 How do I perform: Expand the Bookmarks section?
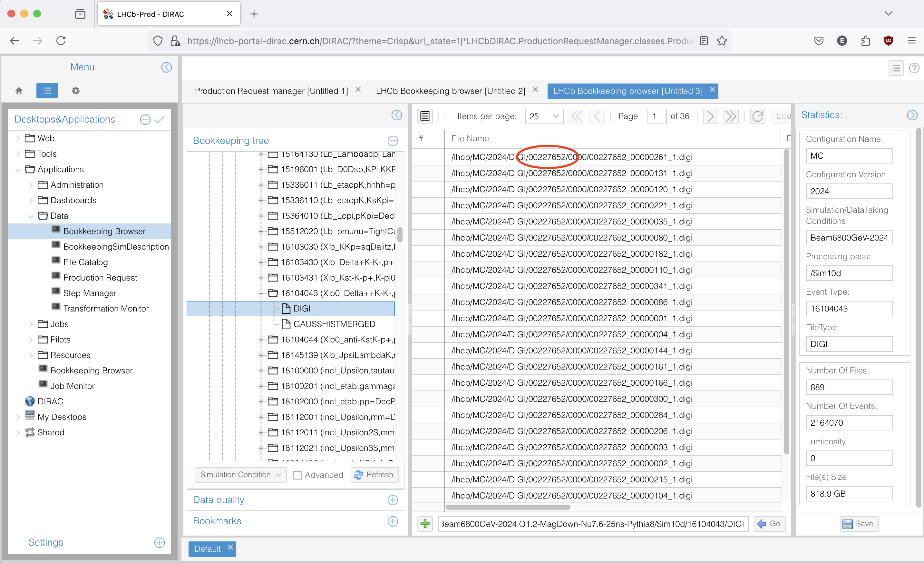pyautogui.click(x=393, y=521)
